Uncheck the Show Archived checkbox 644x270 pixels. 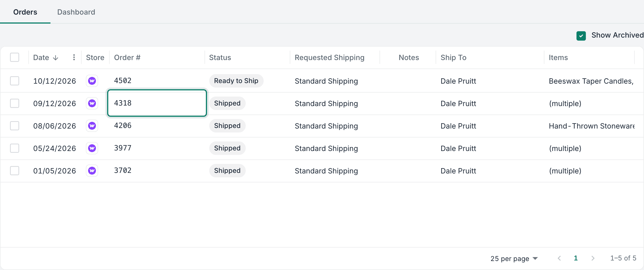pos(581,36)
